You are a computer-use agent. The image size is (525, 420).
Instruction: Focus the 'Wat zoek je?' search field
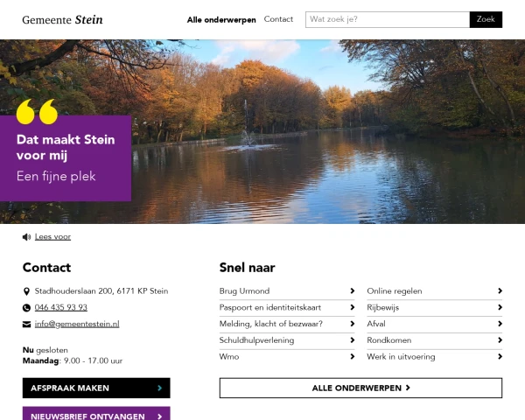[388, 19]
